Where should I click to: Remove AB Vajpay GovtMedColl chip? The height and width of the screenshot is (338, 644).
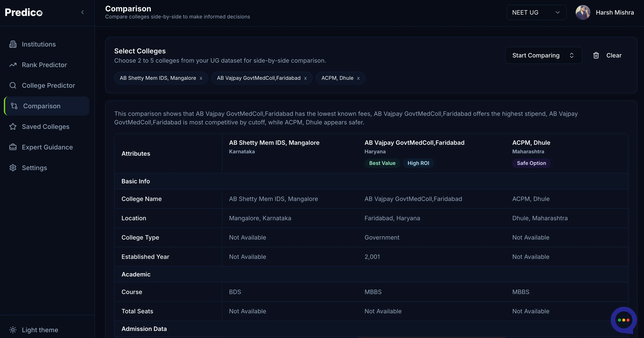(305, 78)
